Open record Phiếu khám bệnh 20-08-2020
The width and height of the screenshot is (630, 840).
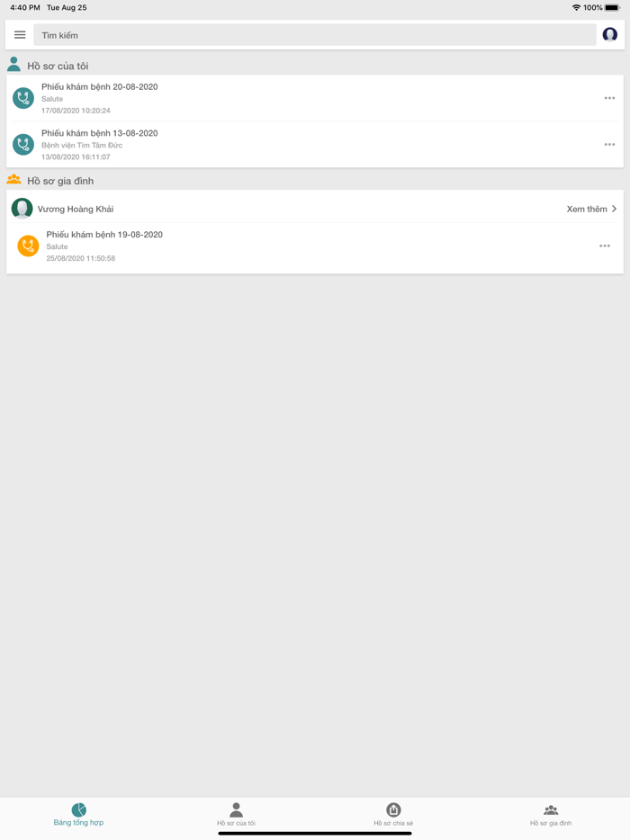[x=315, y=98]
